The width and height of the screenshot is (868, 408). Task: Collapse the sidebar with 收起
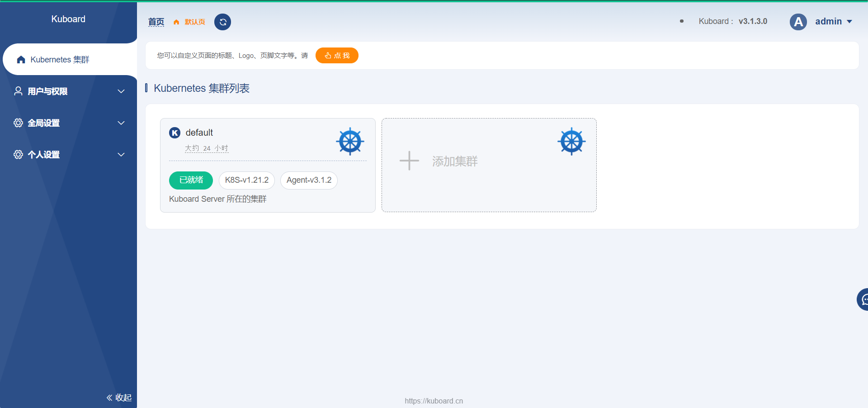(119, 397)
